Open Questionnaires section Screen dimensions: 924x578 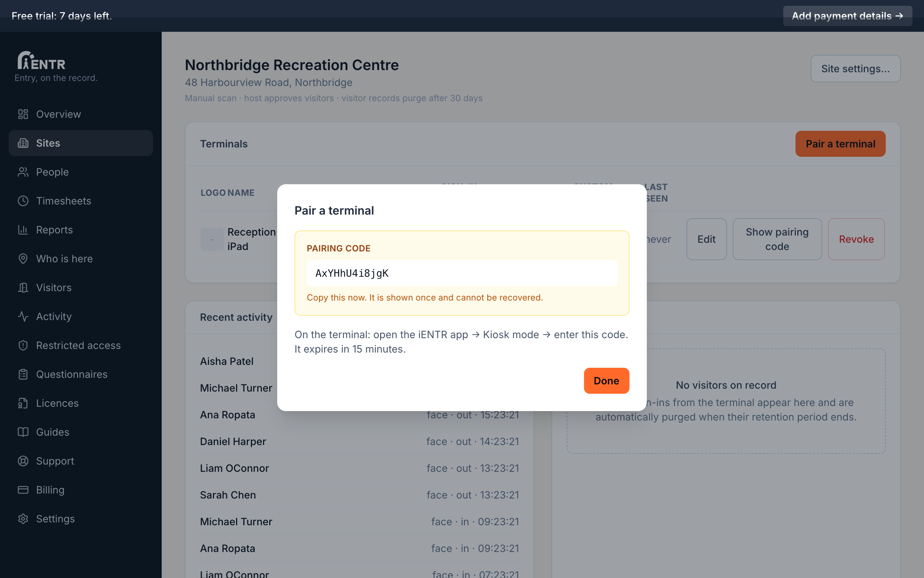(80, 374)
